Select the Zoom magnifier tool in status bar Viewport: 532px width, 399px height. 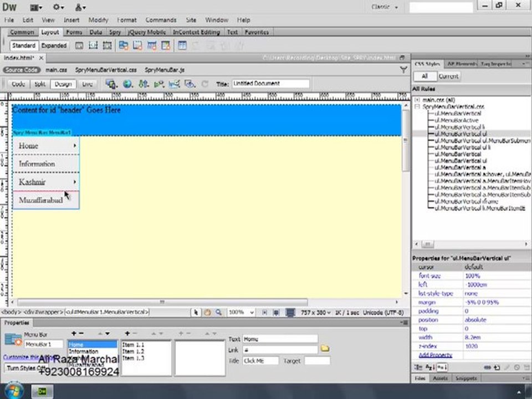tap(218, 313)
